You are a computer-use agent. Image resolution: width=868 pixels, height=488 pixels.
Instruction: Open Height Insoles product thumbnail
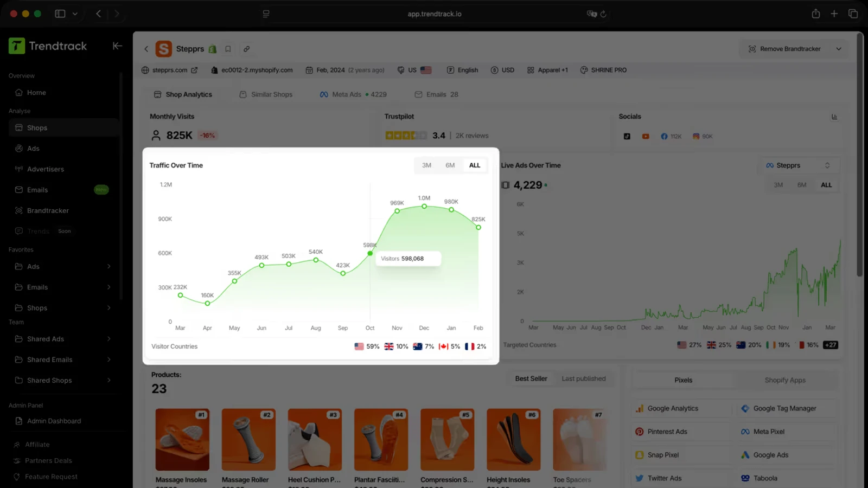(514, 439)
